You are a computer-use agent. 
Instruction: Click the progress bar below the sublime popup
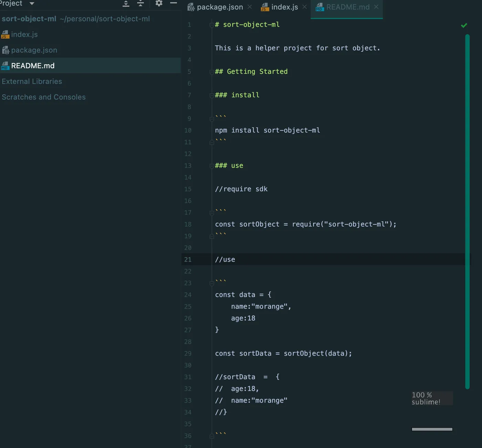pyautogui.click(x=432, y=429)
